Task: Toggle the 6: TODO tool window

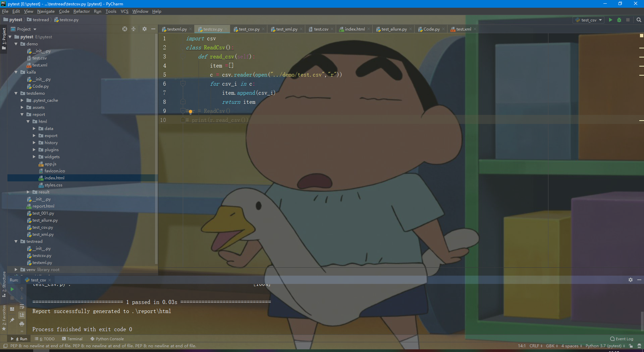Action: pos(45,339)
